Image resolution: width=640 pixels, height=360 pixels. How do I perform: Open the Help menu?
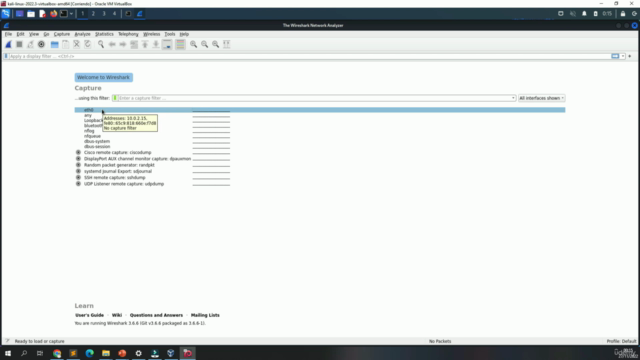pos(184,34)
